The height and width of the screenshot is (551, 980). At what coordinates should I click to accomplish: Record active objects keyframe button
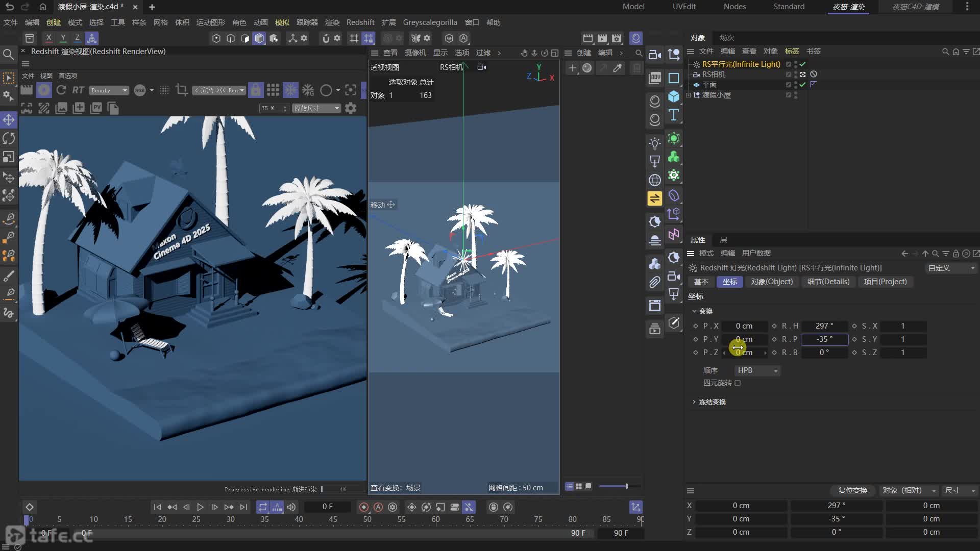[364, 507]
